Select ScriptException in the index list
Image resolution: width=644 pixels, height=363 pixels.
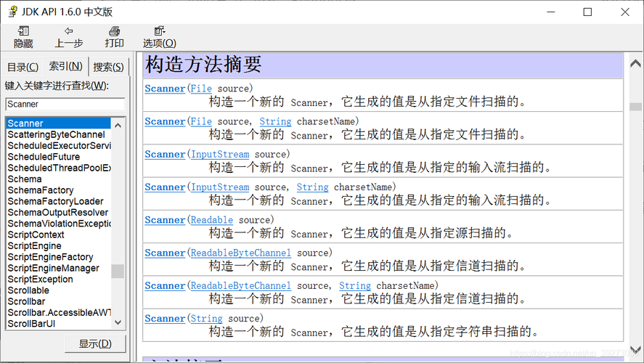tap(58, 279)
